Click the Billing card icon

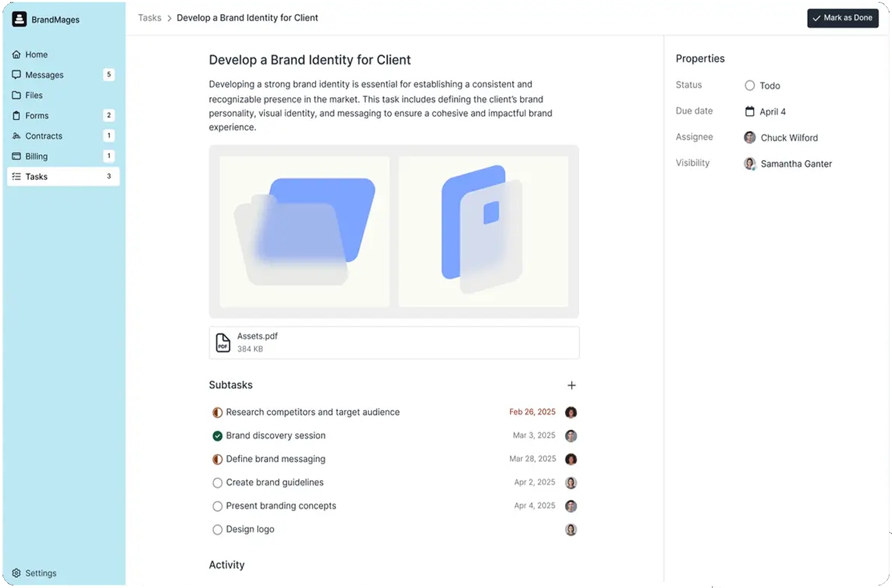pyautogui.click(x=17, y=156)
